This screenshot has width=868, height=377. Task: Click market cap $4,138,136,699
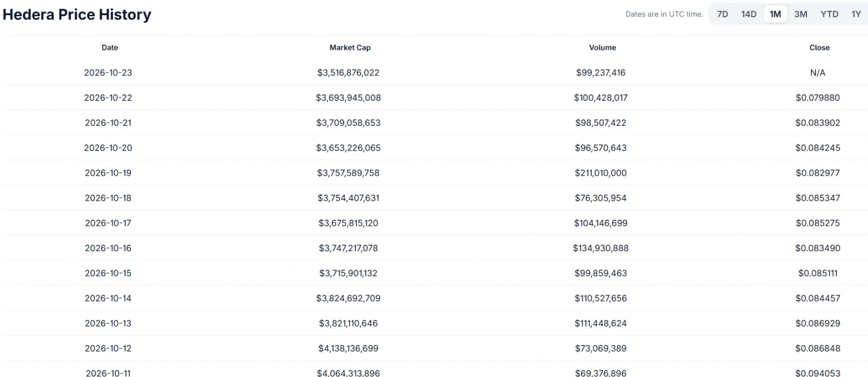click(348, 348)
